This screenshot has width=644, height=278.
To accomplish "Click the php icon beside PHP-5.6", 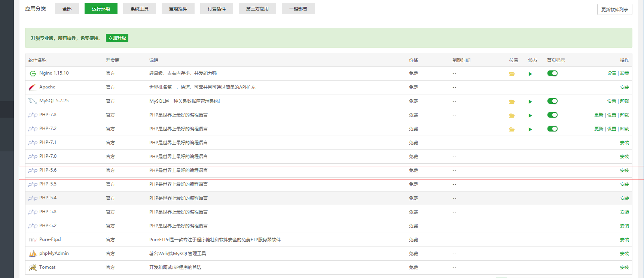I will [x=33, y=170].
